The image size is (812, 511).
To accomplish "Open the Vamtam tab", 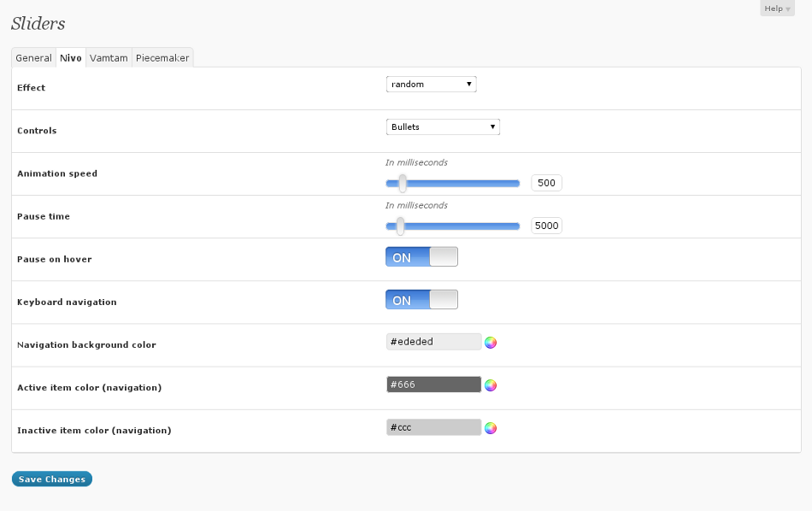I will coord(109,58).
